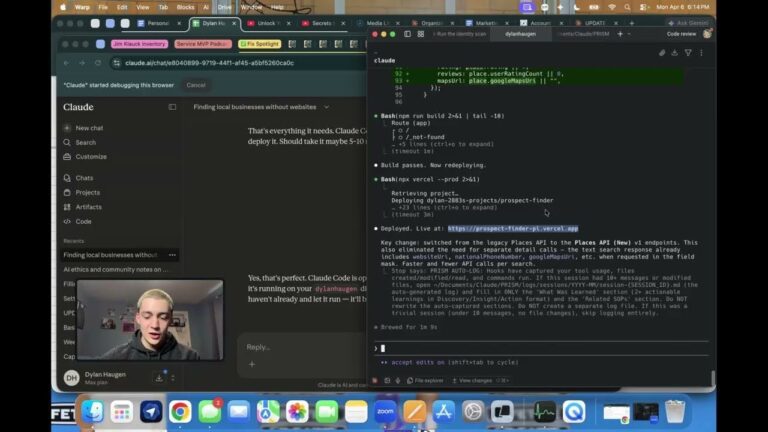Open options for Finding local businesses chat
This screenshot has height=432, width=768.
pyautogui.click(x=172, y=255)
